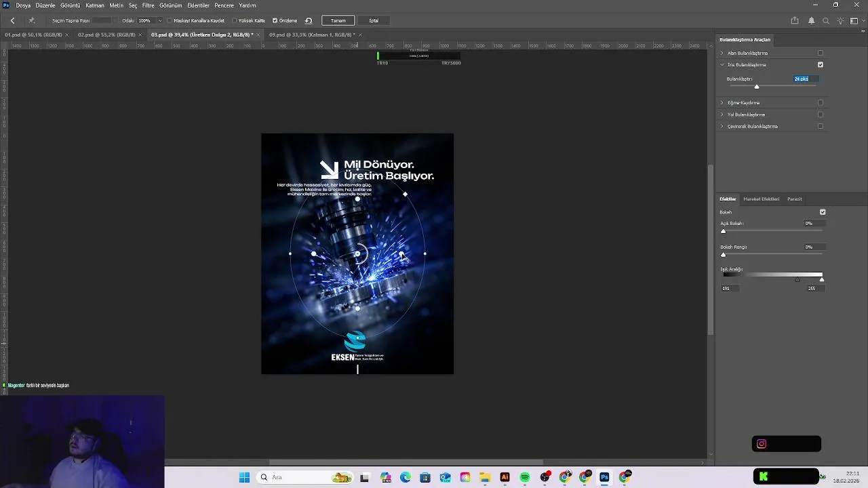Viewport: 868px width, 488px height.
Task: Click the Instagram icon overlay
Action: click(x=762, y=444)
